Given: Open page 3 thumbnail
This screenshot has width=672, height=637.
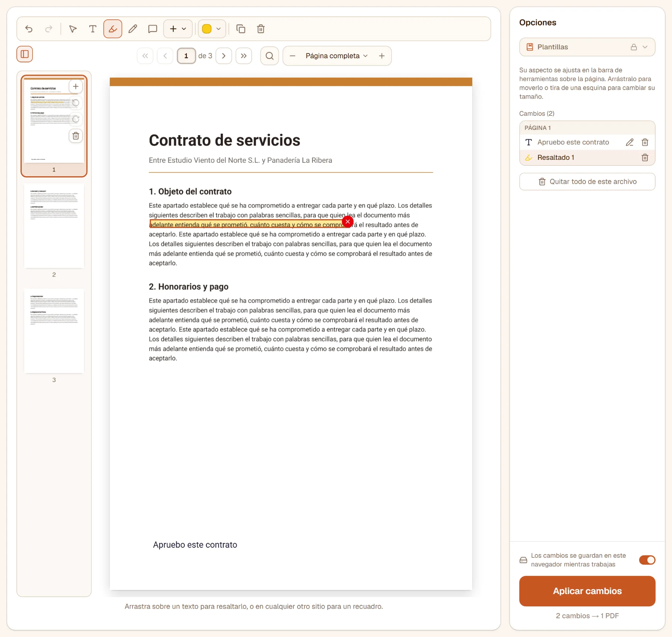Looking at the screenshot, I should pos(54,331).
